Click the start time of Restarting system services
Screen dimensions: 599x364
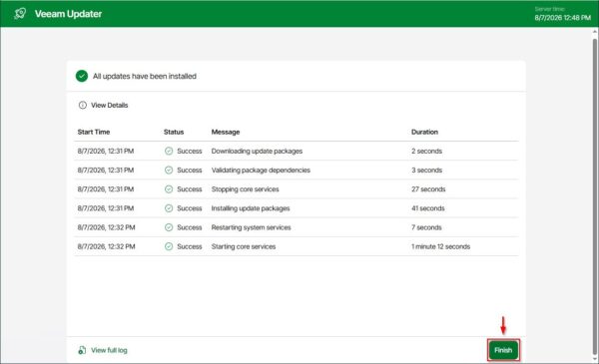pos(106,227)
